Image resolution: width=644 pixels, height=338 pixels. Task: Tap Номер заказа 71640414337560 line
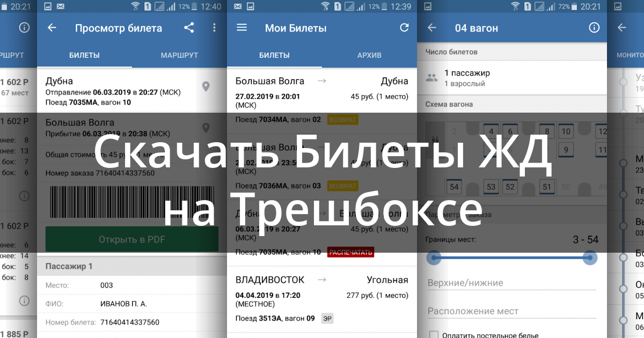tap(100, 173)
